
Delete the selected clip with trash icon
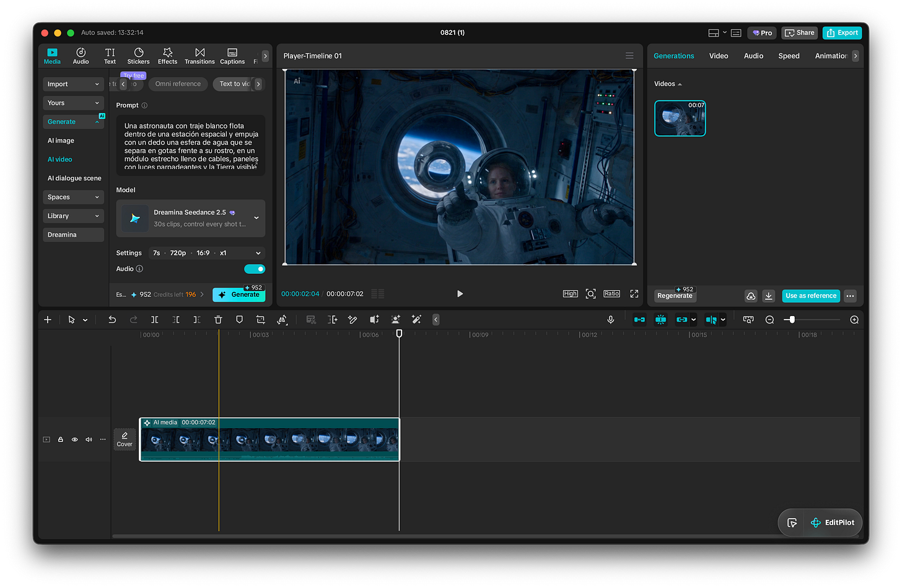[218, 320]
